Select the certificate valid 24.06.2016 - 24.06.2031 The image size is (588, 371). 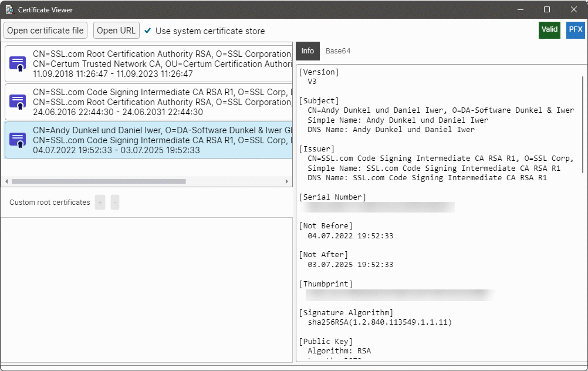(149, 102)
